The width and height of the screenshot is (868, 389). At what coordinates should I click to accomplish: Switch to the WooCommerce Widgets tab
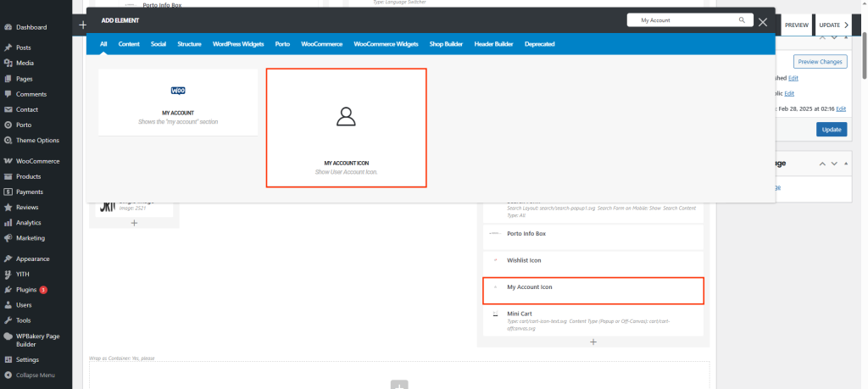point(387,43)
